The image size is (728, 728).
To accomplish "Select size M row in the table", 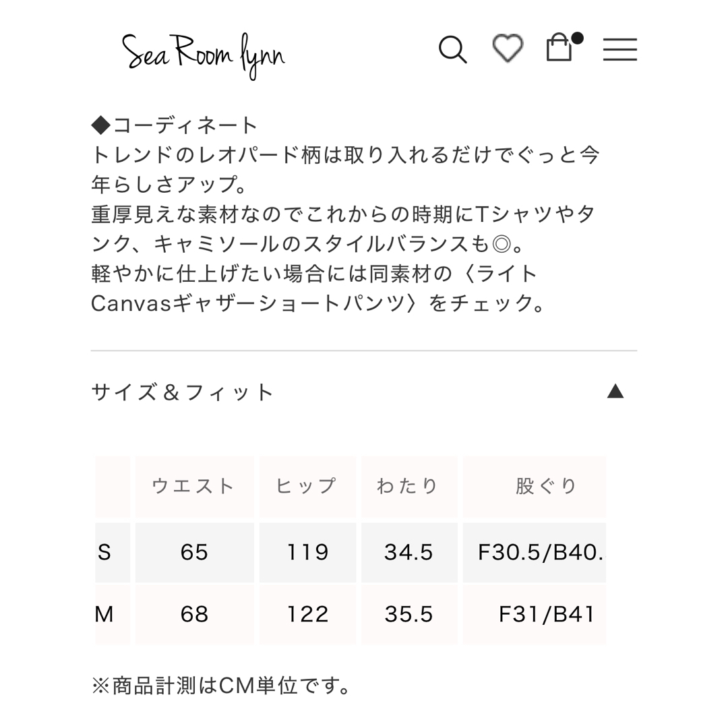I will pos(112,614).
